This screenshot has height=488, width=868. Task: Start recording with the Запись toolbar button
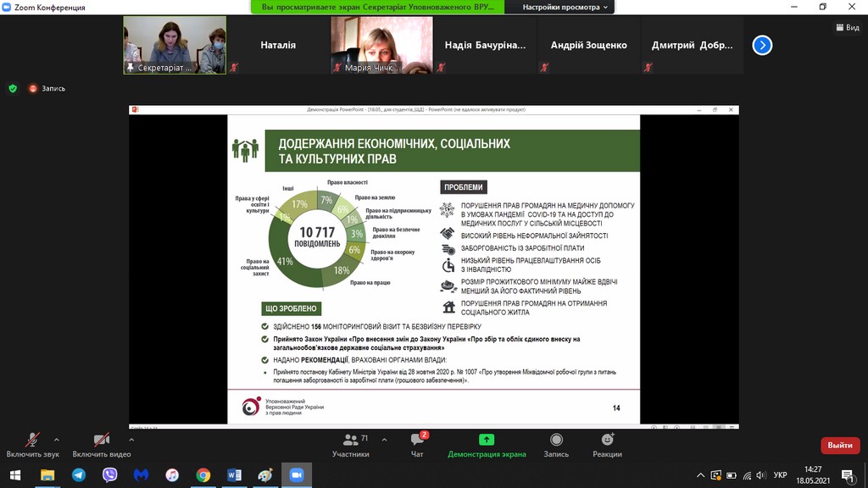click(556, 444)
